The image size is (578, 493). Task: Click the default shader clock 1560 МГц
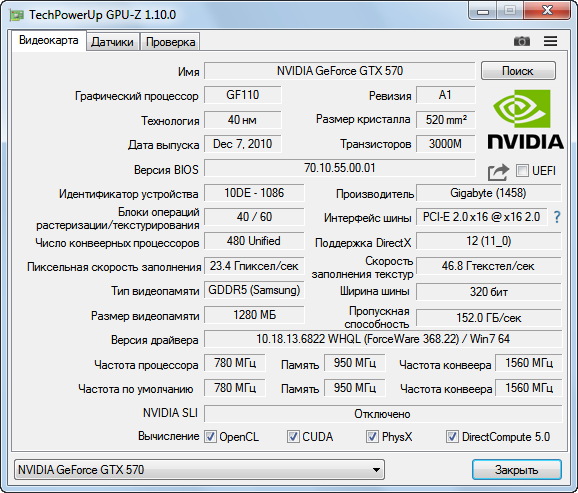(529, 388)
